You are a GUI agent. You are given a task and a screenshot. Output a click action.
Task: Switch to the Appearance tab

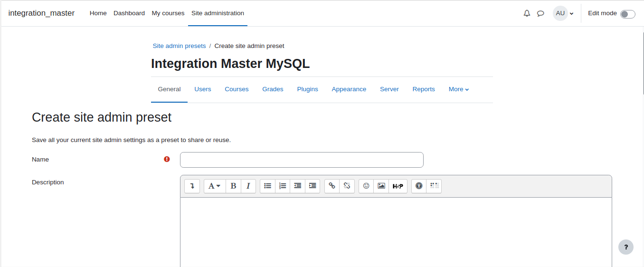(x=349, y=89)
